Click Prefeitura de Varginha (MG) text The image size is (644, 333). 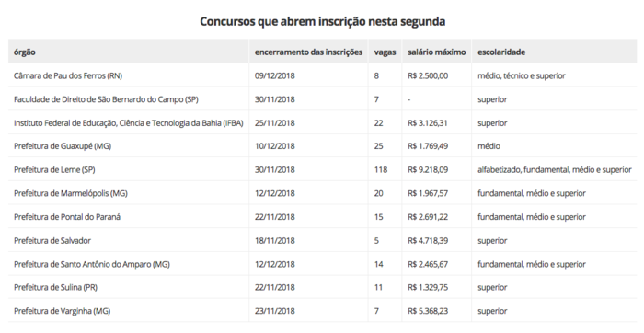[62, 311]
